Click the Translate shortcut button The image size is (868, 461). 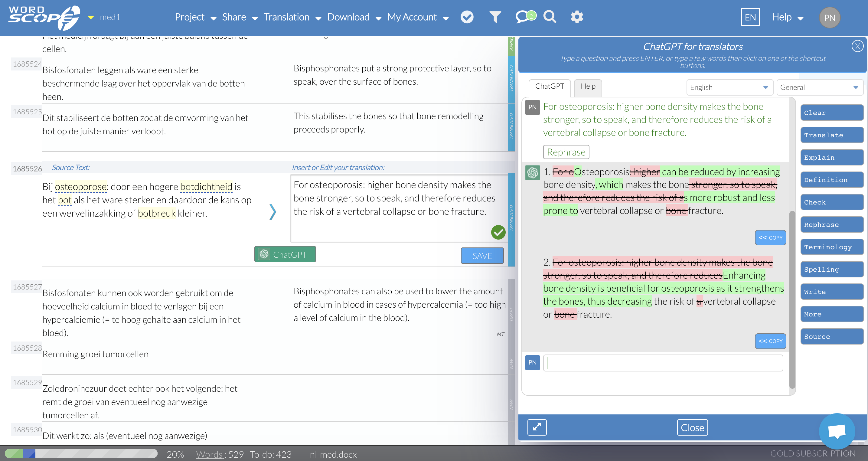[x=832, y=135]
